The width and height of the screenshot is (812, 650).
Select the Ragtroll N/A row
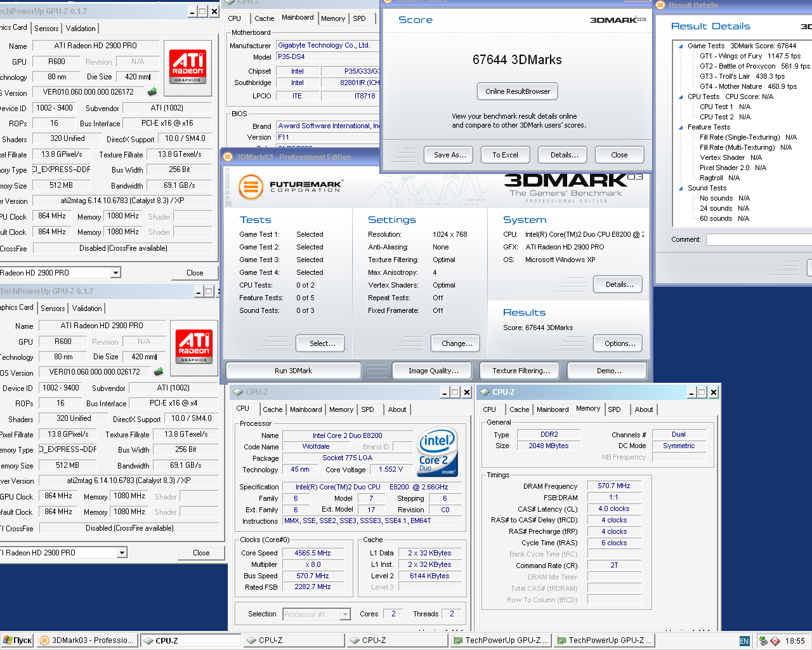click(x=719, y=178)
